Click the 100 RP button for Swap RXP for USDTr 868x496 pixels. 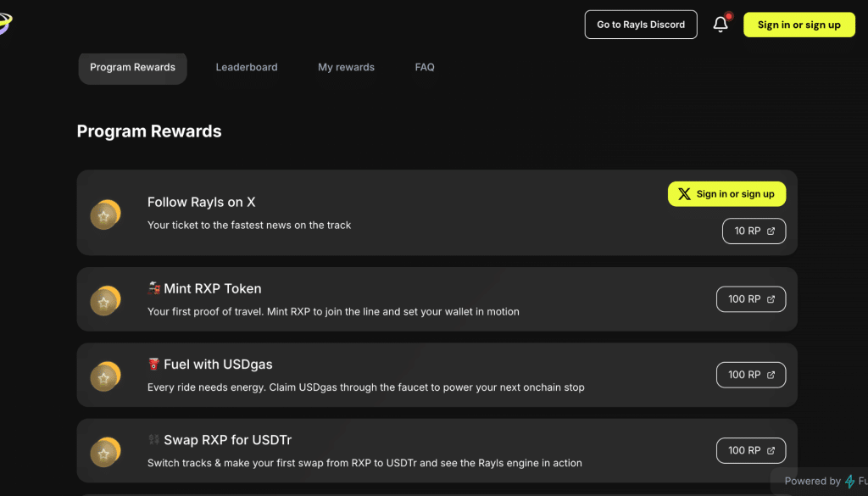point(750,450)
